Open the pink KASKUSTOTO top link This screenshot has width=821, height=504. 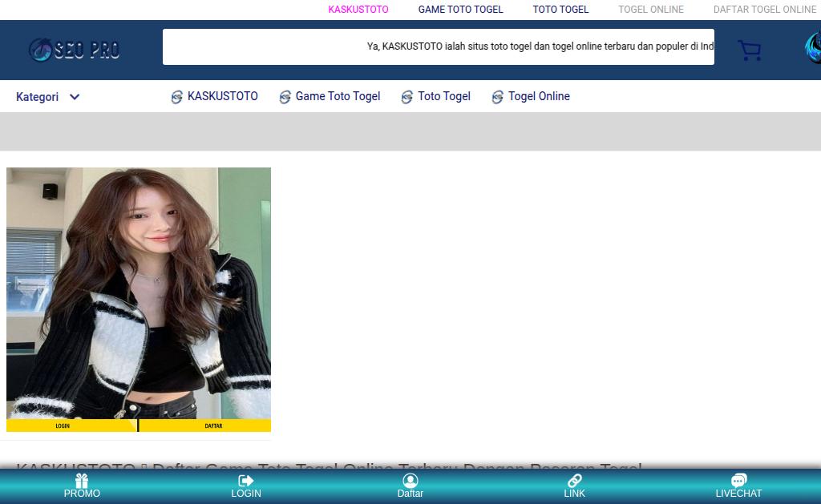358,10
